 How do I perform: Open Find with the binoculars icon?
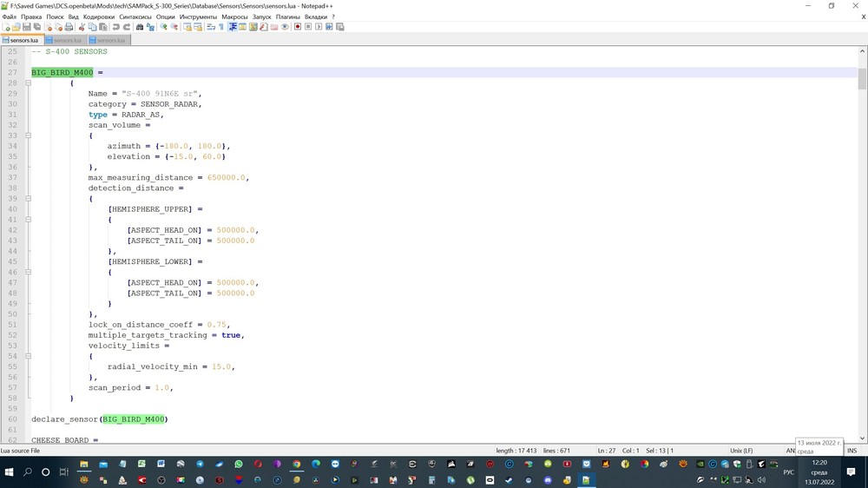pyautogui.click(x=140, y=27)
